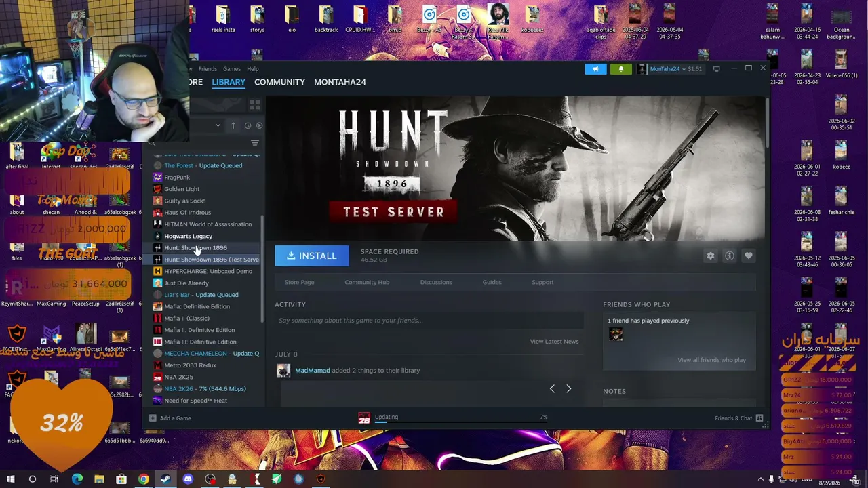
Task: Click Add a Game
Action: coord(170,418)
